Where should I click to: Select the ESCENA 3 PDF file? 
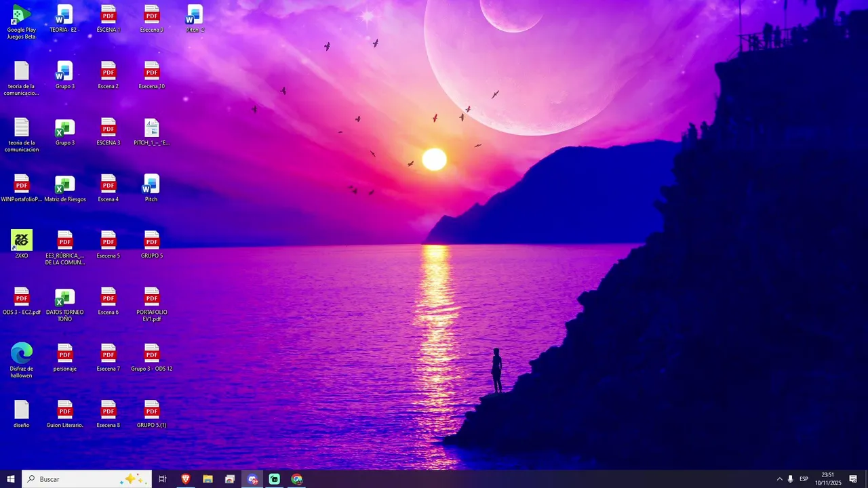(x=108, y=132)
